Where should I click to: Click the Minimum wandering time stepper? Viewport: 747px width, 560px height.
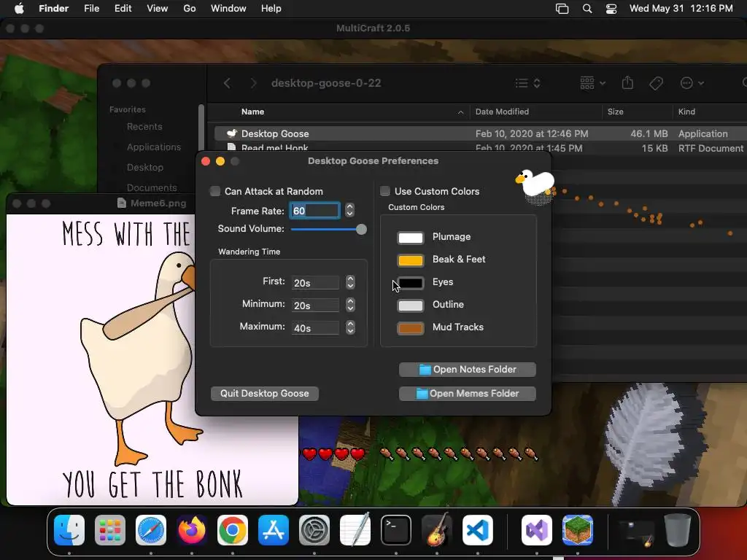tap(351, 305)
